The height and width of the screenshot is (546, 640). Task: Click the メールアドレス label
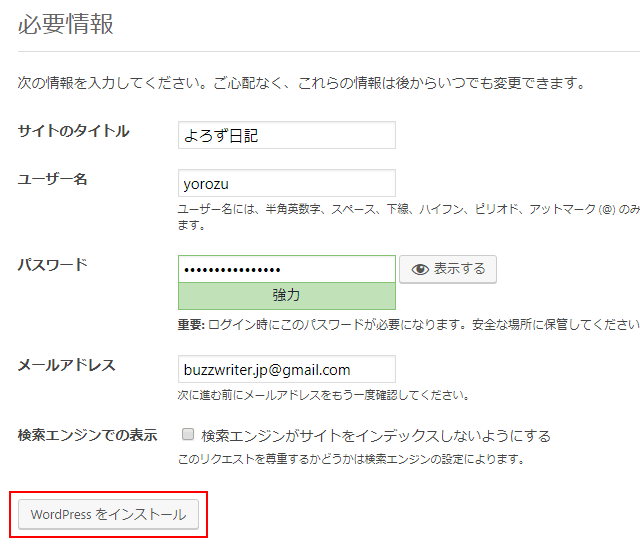(67, 365)
